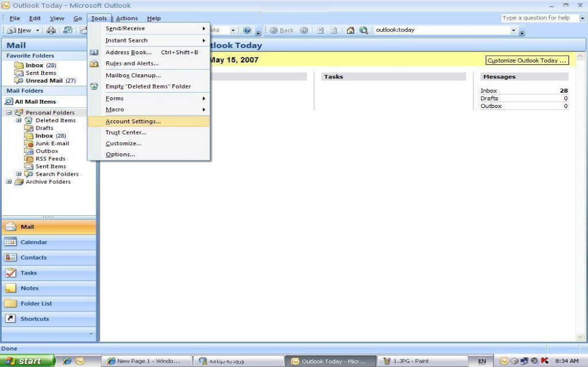Open the File menu
This screenshot has width=588, height=367.
tap(15, 18)
